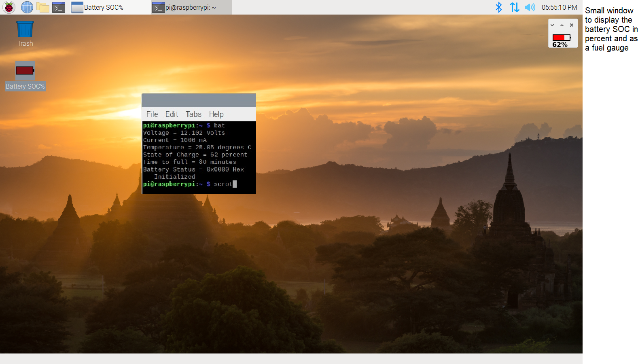
Task: Click the volume speaker tray icon
Action: point(530,7)
